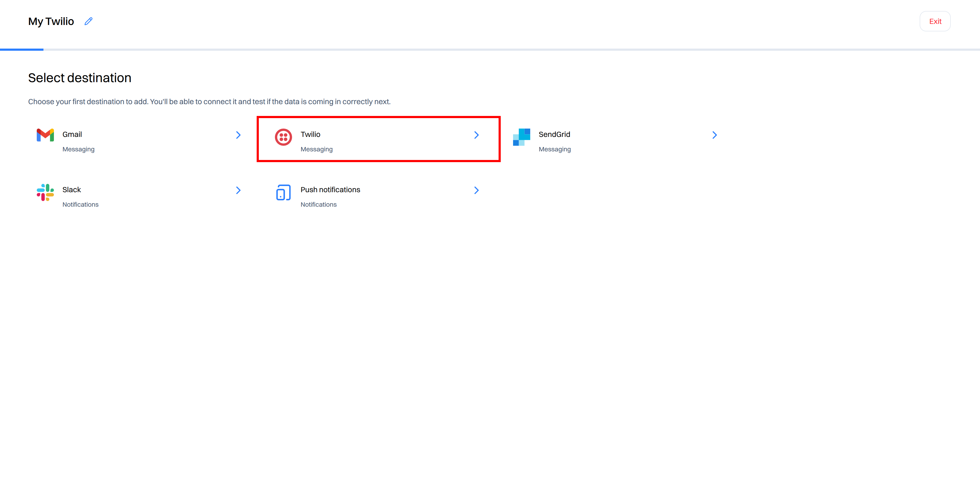This screenshot has height=503, width=980.
Task: Select the Gmail destination name
Action: pos(72,134)
